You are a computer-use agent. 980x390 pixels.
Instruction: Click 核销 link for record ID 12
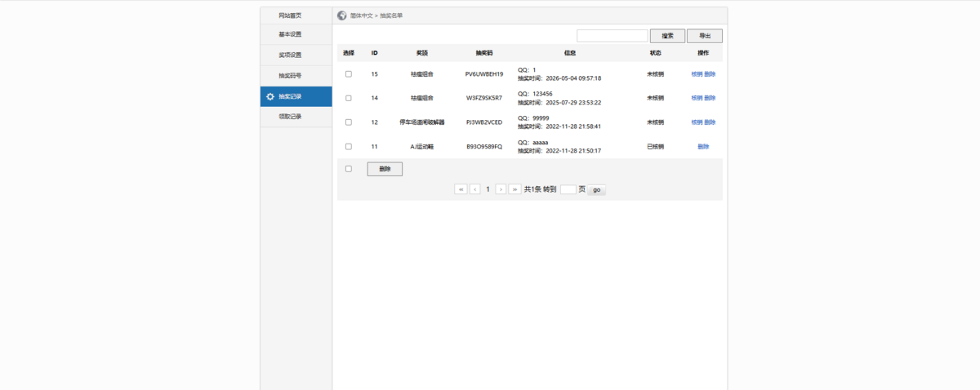(697, 122)
